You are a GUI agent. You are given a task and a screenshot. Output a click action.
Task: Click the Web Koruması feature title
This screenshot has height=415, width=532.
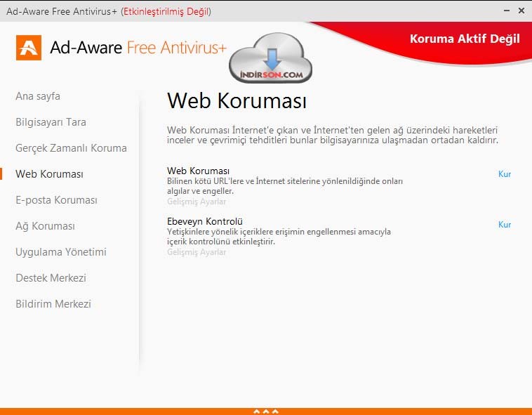tap(198, 171)
